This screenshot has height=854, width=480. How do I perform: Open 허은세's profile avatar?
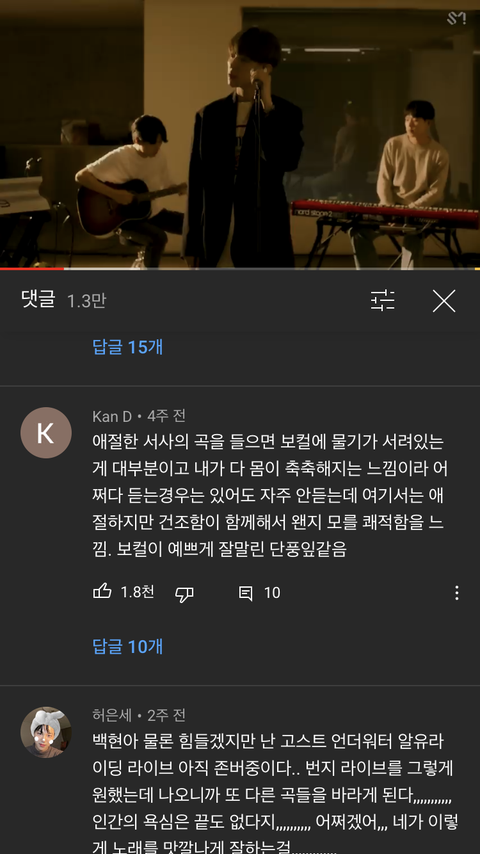tap(46, 732)
